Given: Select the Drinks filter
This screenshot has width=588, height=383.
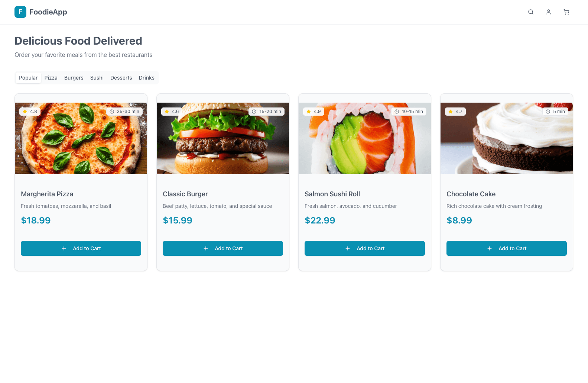Looking at the screenshot, I should click(146, 78).
